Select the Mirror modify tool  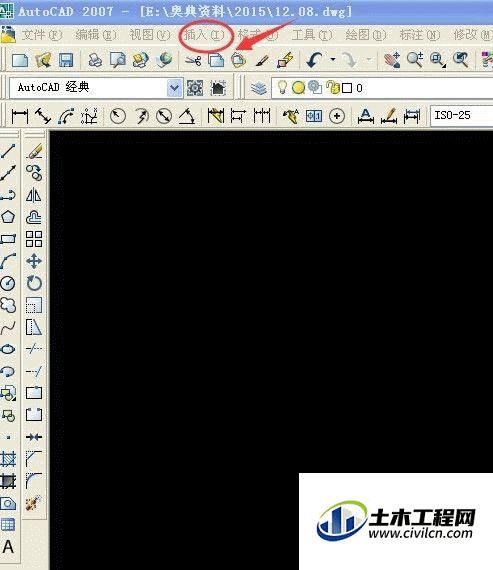[x=34, y=195]
